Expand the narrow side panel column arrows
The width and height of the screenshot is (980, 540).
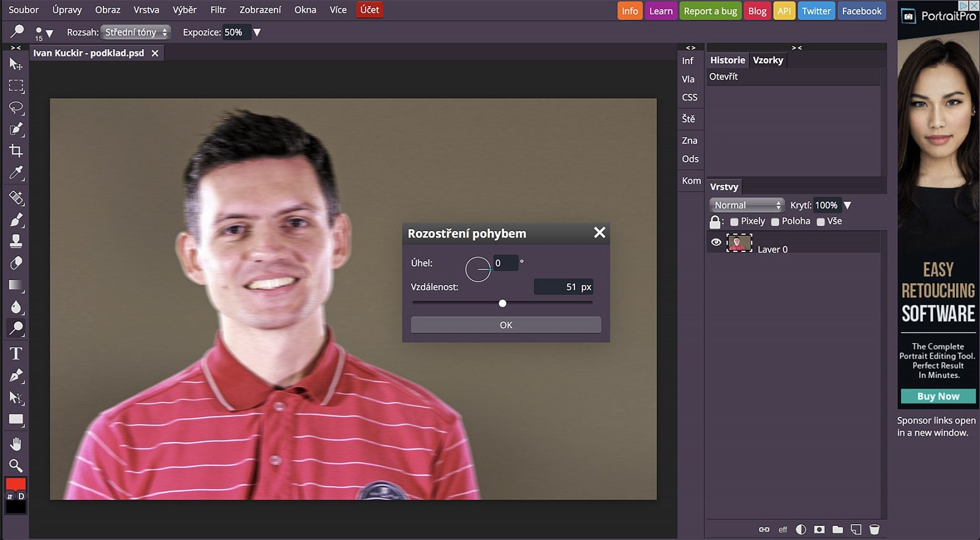click(690, 48)
